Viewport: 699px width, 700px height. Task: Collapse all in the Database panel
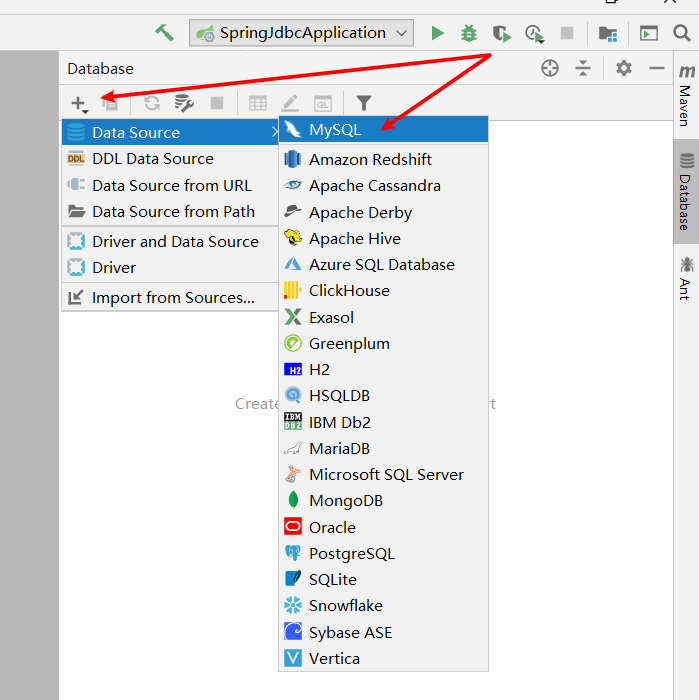tap(582, 68)
